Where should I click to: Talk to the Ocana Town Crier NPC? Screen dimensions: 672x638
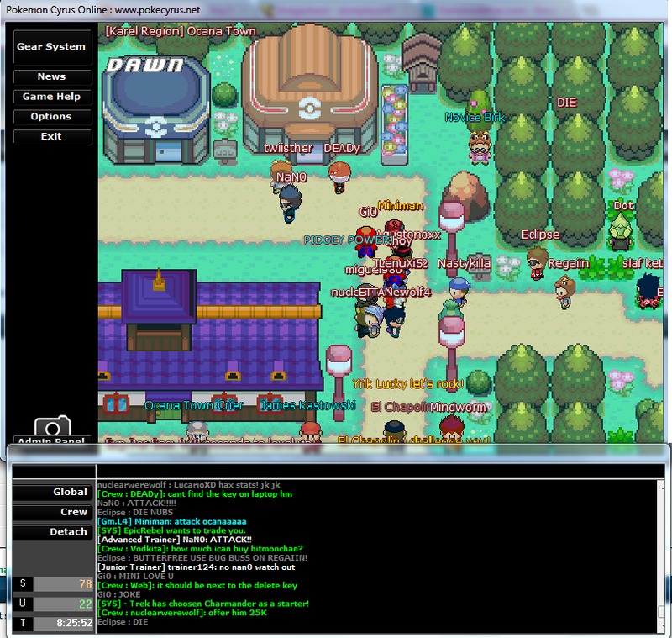click(197, 431)
